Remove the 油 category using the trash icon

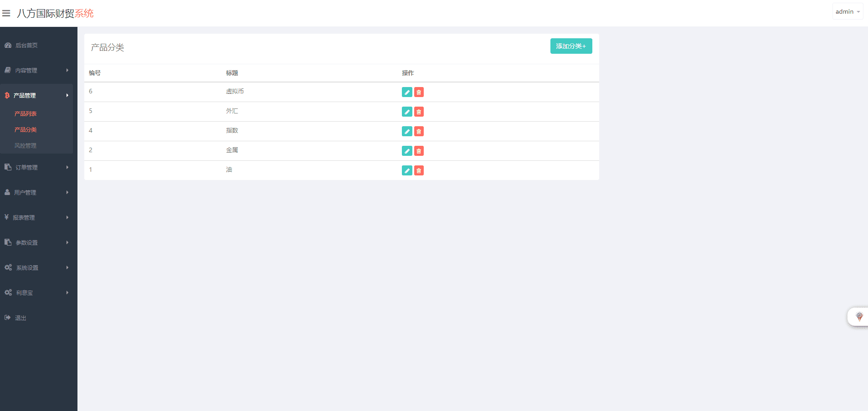click(419, 170)
